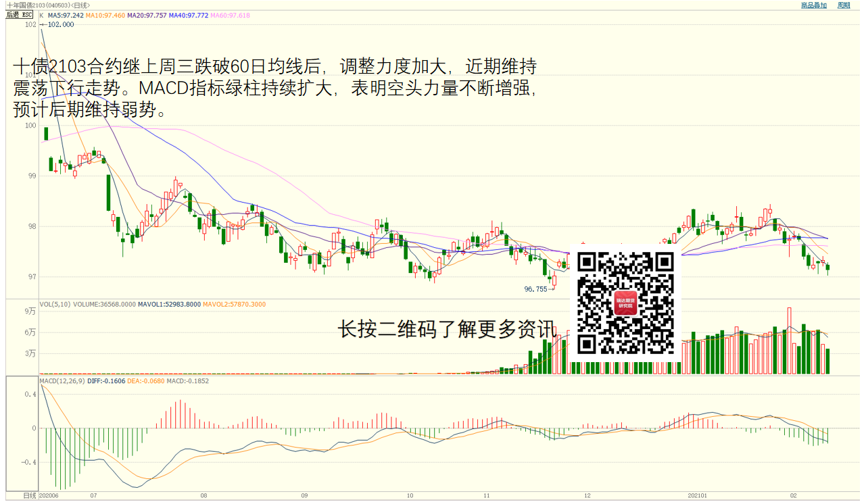This screenshot has width=866, height=504.
Task: Click the red logo inside QR code
Action: (626, 303)
